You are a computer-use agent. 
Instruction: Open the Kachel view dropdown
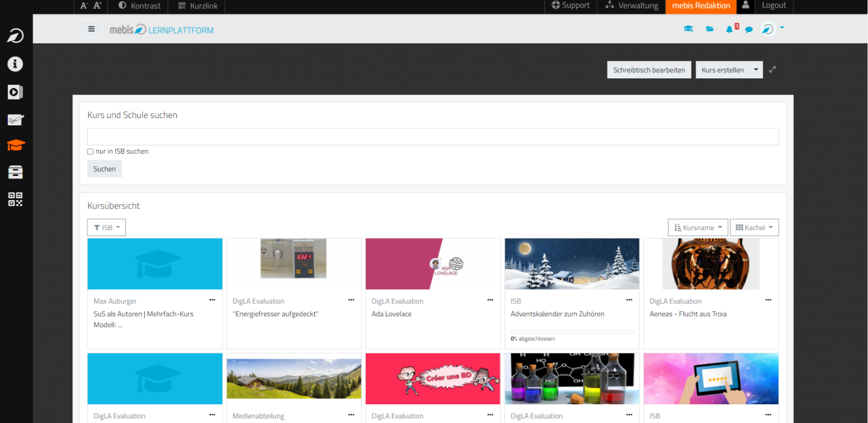(x=754, y=228)
